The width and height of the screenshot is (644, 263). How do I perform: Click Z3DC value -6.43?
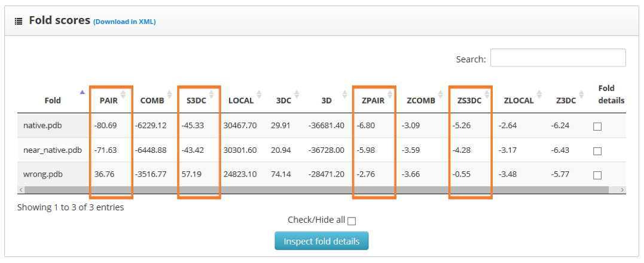pos(560,150)
